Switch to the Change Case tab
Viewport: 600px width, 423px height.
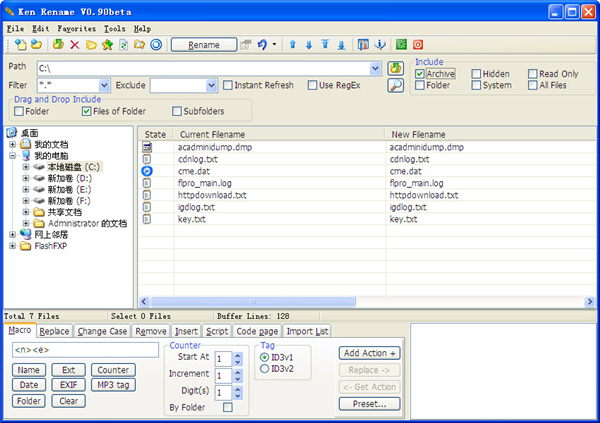102,331
